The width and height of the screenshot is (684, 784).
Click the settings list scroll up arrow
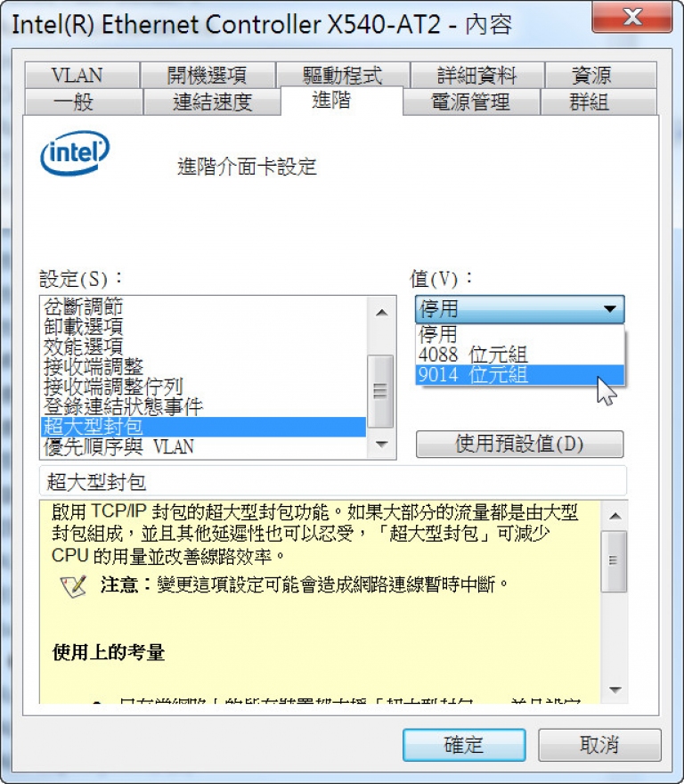coord(381,313)
